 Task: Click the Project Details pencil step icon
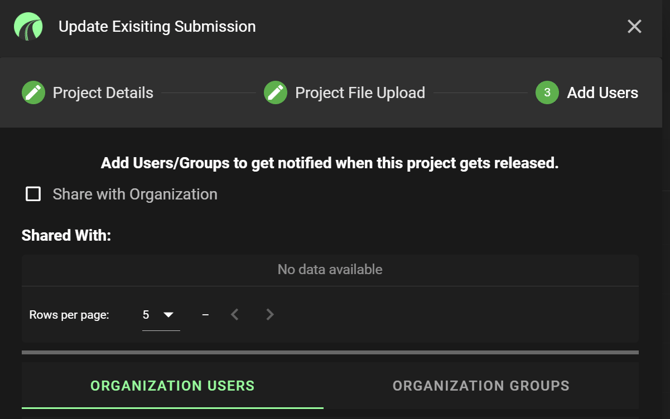33,93
